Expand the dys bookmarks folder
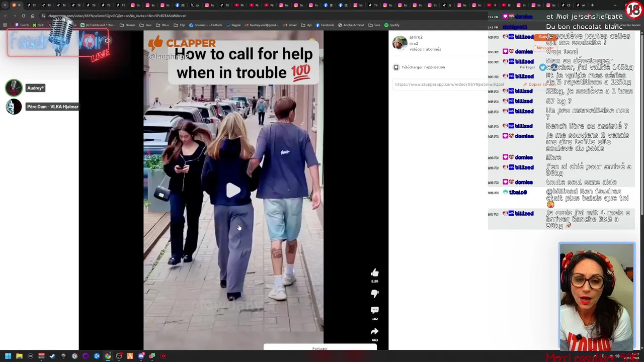 [306, 25]
